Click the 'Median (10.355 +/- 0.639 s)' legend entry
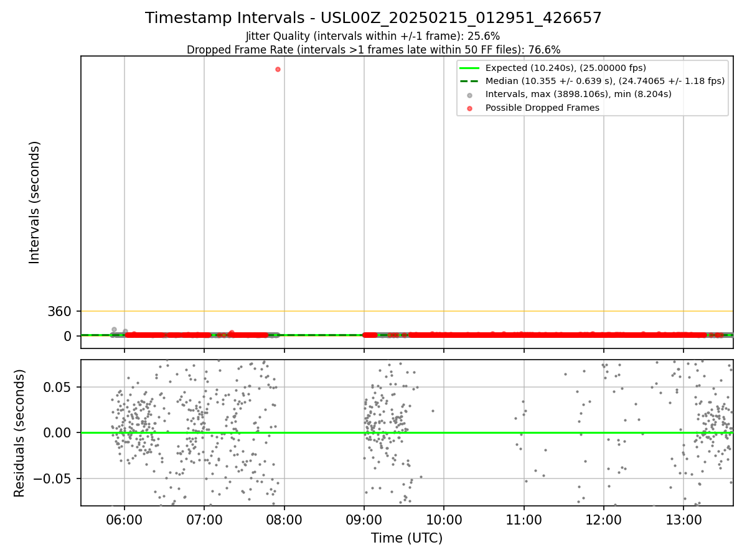The width and height of the screenshot is (747, 560). click(x=605, y=81)
